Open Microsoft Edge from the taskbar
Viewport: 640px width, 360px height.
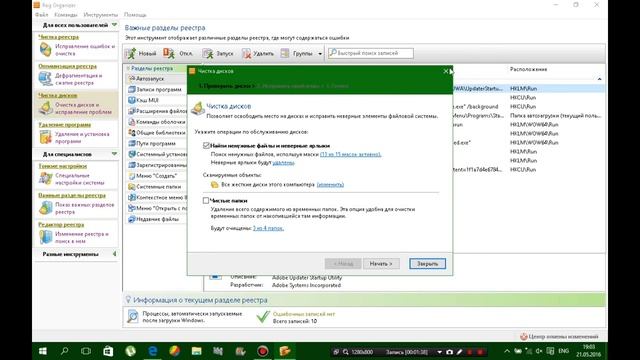click(153, 351)
